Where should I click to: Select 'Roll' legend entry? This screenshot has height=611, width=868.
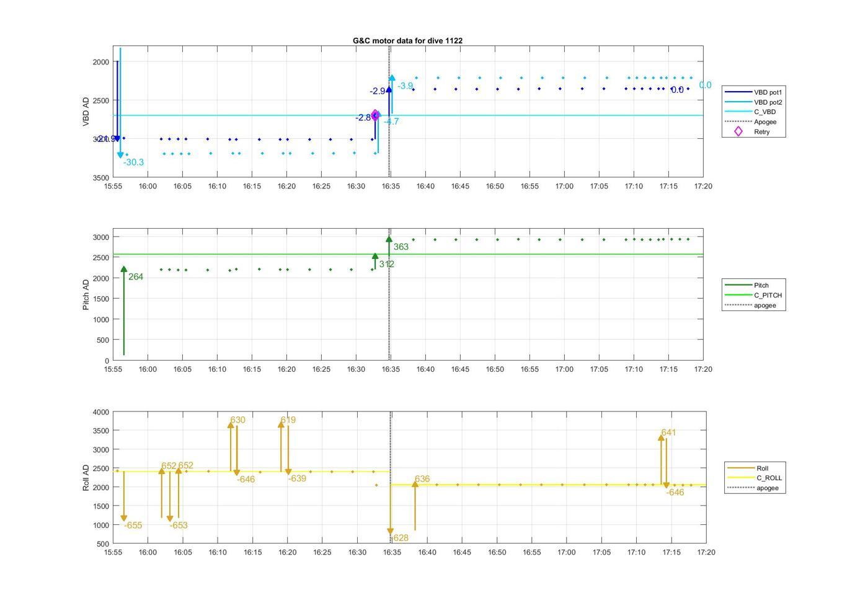pyautogui.click(x=763, y=468)
